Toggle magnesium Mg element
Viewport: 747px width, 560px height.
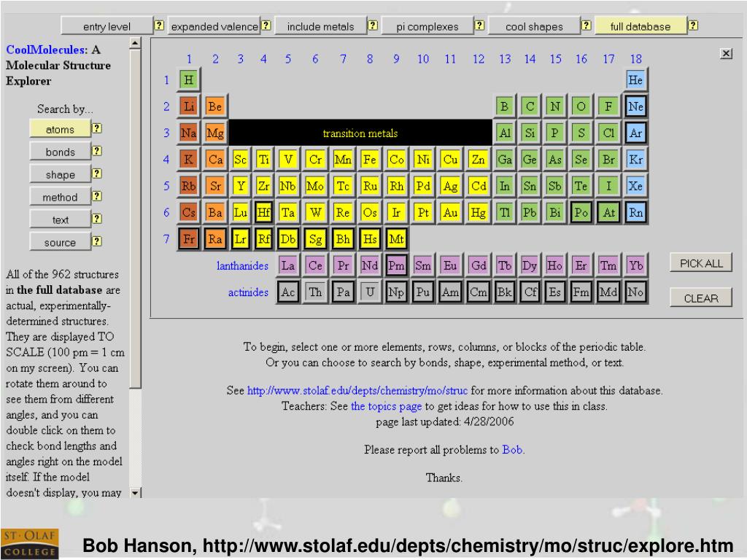point(215,133)
